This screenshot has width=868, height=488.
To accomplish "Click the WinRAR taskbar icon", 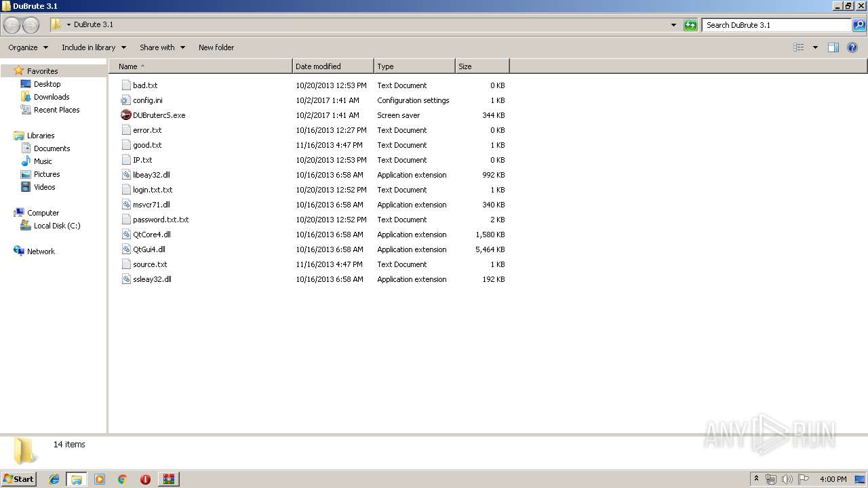I will point(168,479).
